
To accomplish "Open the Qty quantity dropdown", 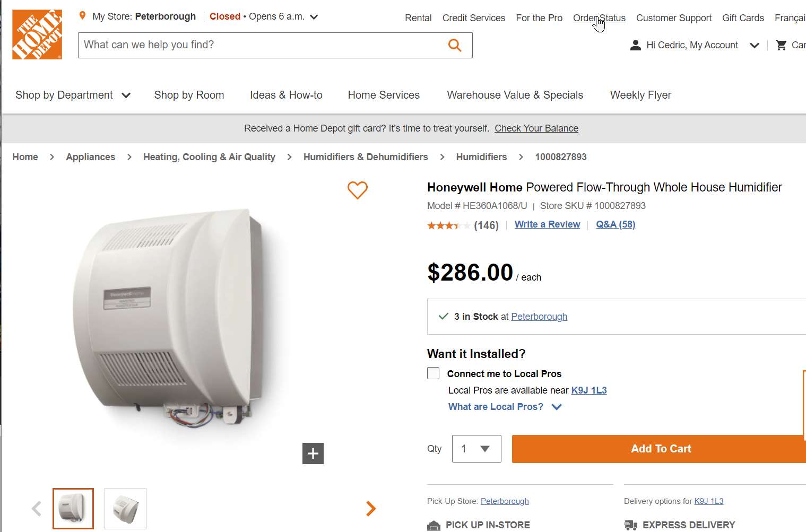I will click(476, 449).
